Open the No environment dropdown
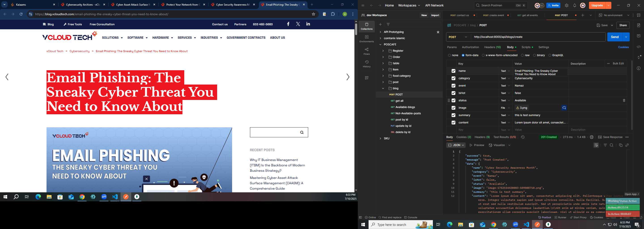 click(x=614, y=15)
